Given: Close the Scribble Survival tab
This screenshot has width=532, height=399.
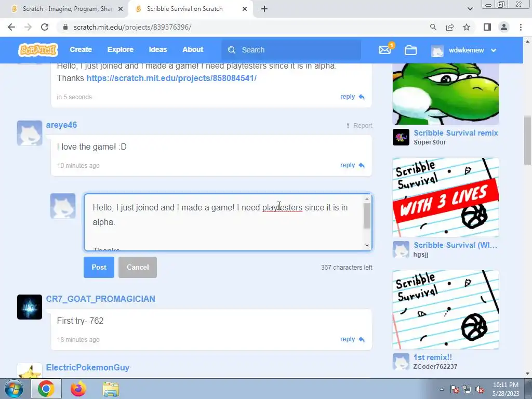Looking at the screenshot, I should point(245,9).
